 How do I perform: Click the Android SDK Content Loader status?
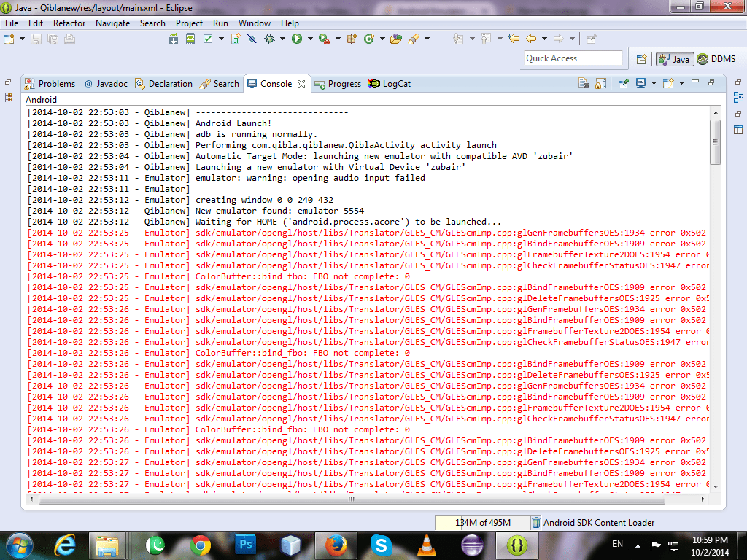pos(599,522)
